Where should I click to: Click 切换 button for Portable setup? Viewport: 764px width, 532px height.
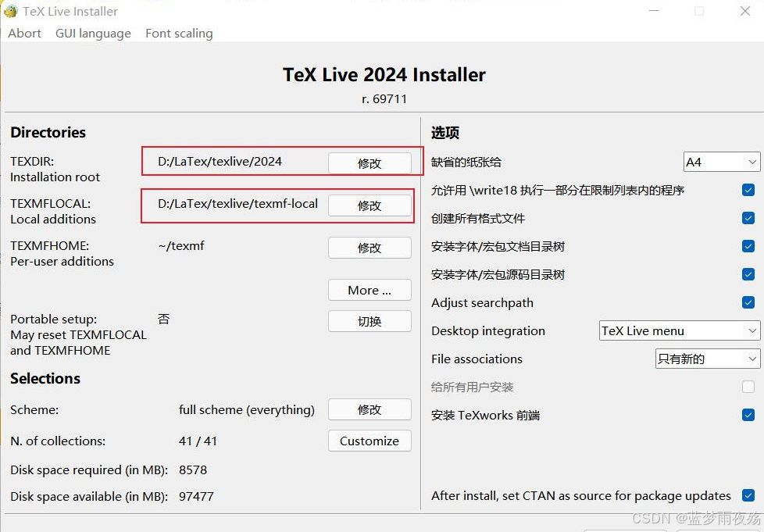[370, 321]
